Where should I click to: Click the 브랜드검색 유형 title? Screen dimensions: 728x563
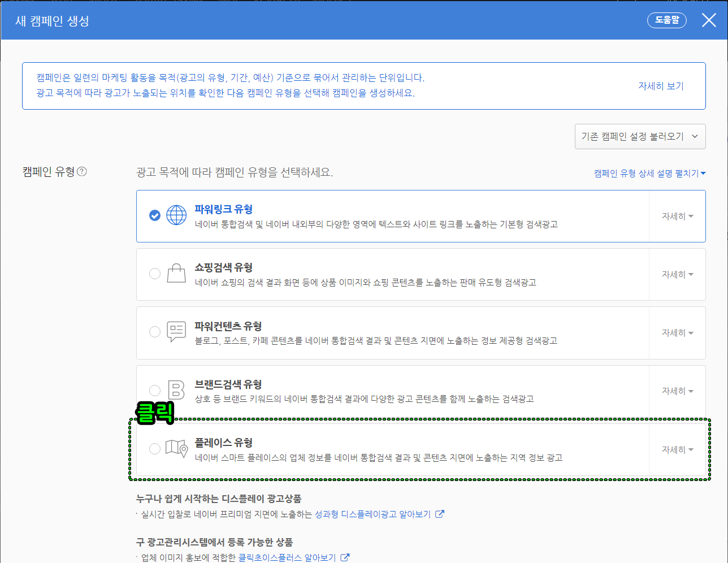[x=228, y=384]
